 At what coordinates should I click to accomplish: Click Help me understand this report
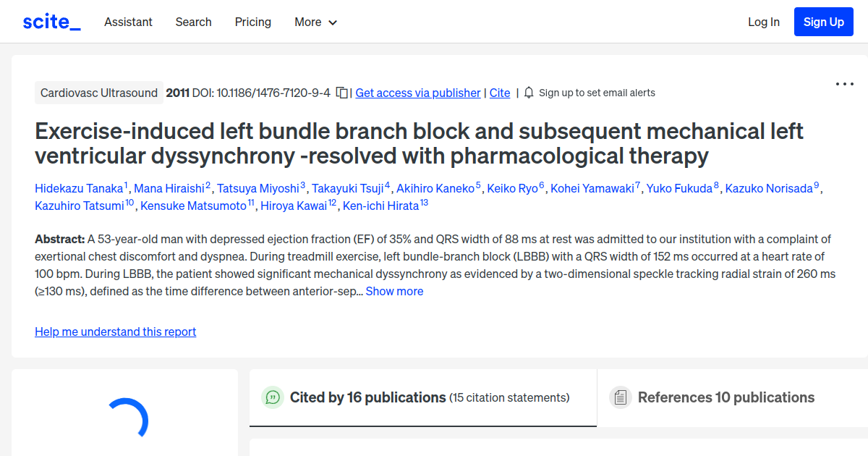tap(115, 332)
